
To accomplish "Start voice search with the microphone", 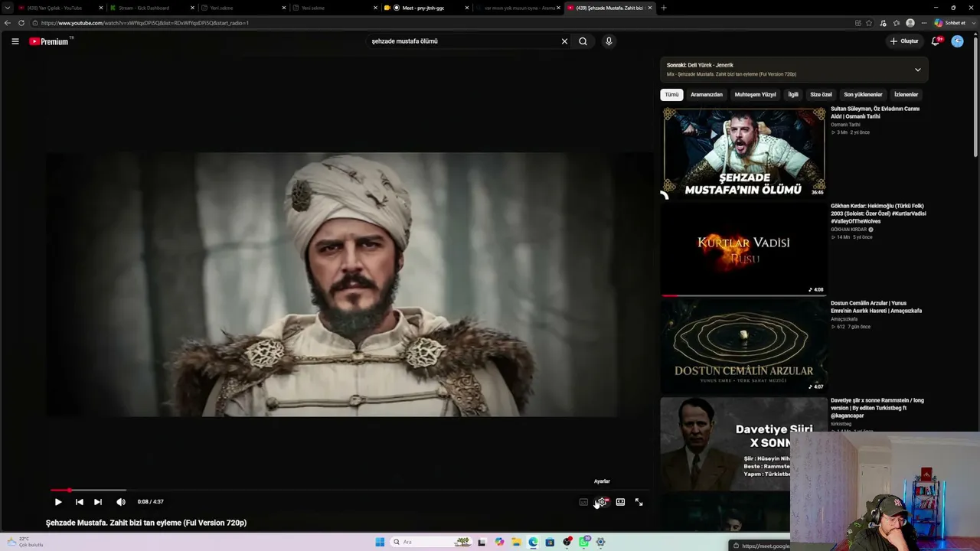I will [609, 41].
